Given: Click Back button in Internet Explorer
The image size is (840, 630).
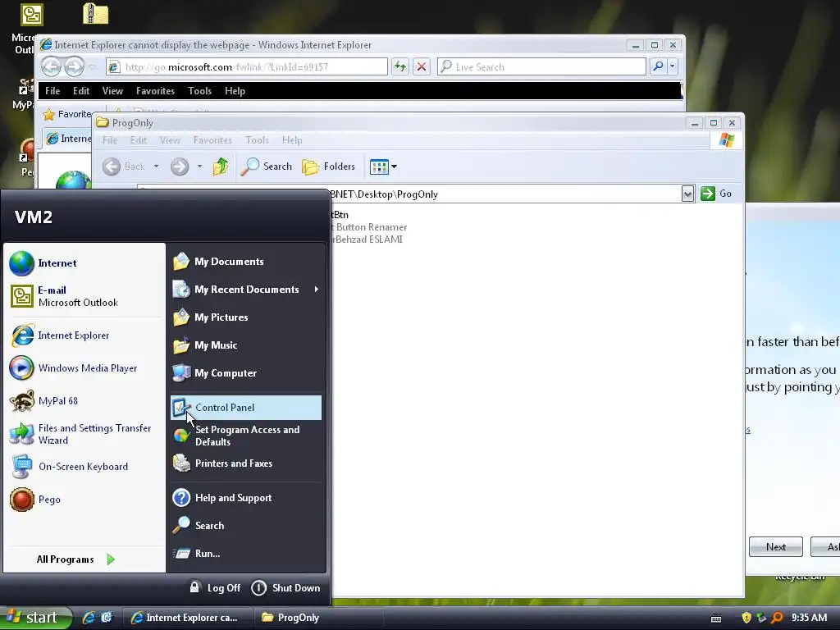Looking at the screenshot, I should click(52, 67).
